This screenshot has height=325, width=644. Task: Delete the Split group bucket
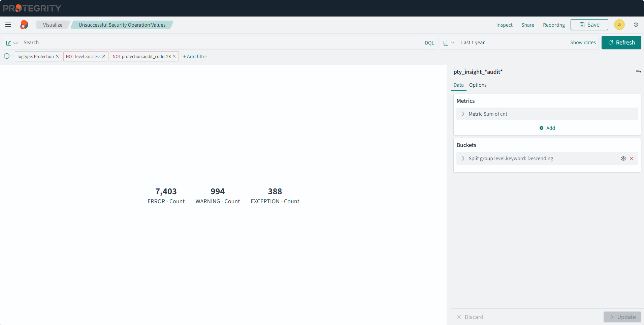point(632,158)
